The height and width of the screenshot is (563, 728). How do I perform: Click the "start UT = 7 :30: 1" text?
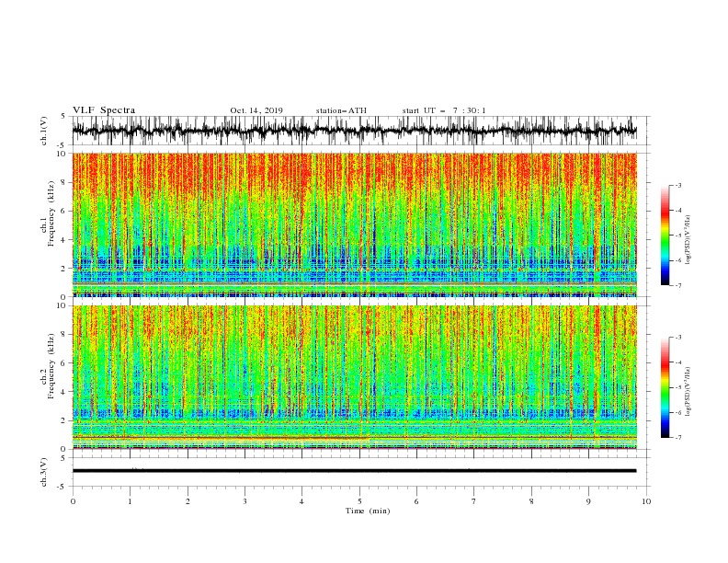pos(444,110)
